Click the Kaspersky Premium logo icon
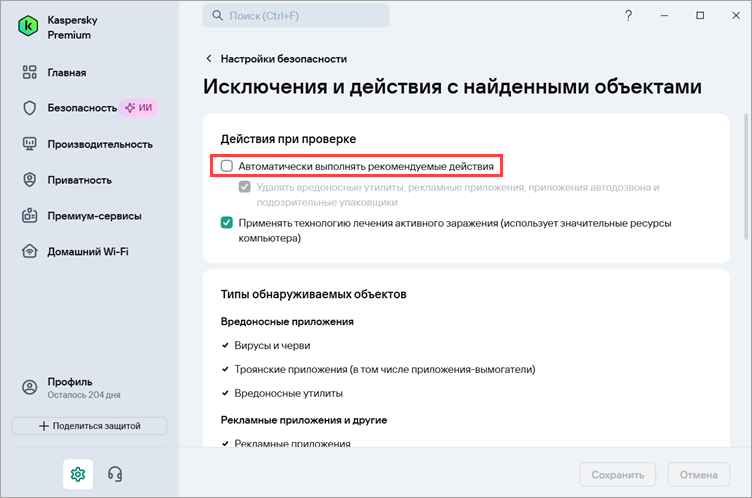This screenshot has width=752, height=498. point(28,26)
